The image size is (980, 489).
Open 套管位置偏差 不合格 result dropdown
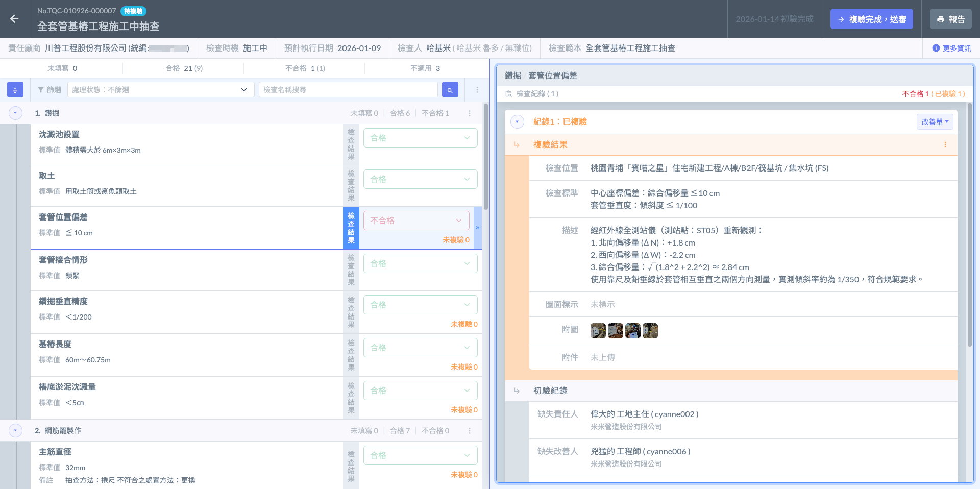point(416,221)
